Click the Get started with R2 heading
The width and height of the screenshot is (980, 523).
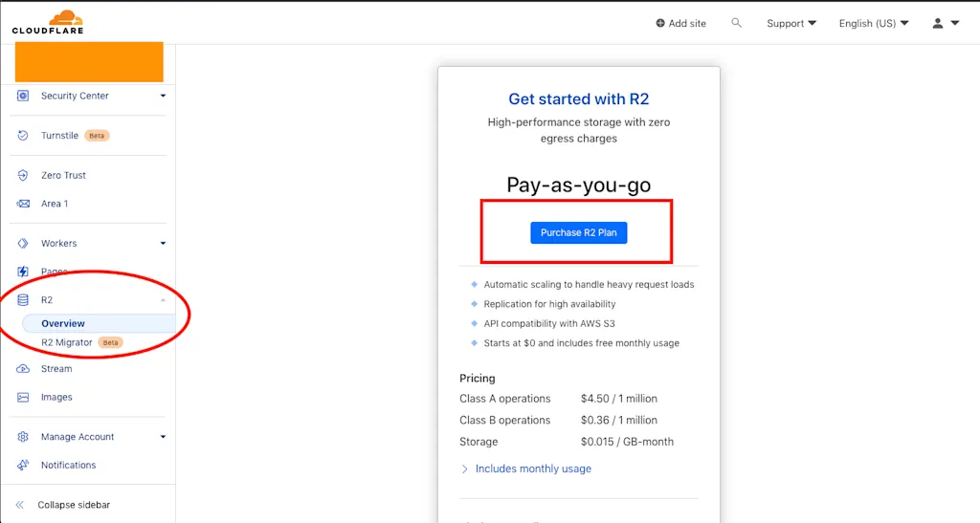(x=579, y=99)
